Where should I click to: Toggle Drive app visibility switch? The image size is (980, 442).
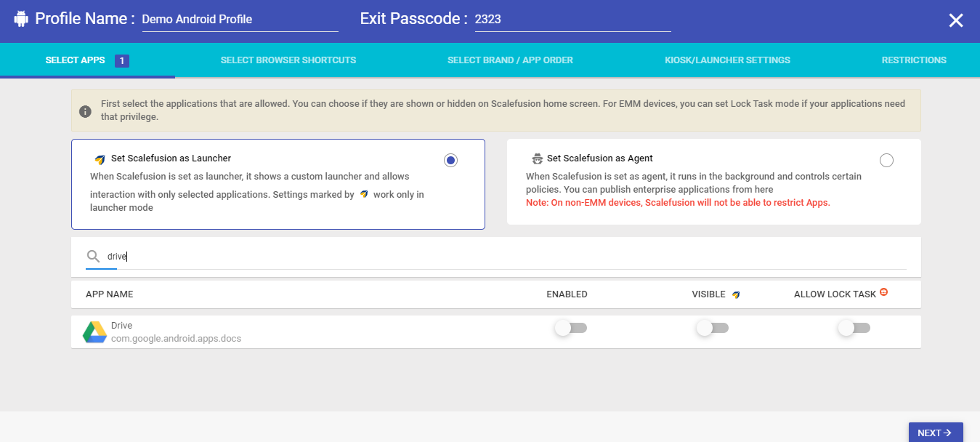(x=712, y=329)
